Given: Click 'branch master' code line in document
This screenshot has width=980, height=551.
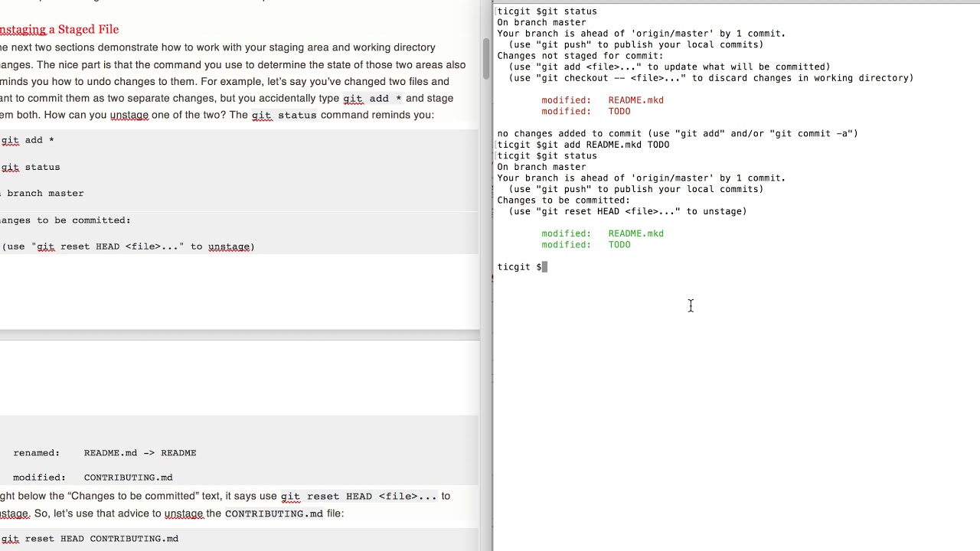Looking at the screenshot, I should pyautogui.click(x=42, y=194).
